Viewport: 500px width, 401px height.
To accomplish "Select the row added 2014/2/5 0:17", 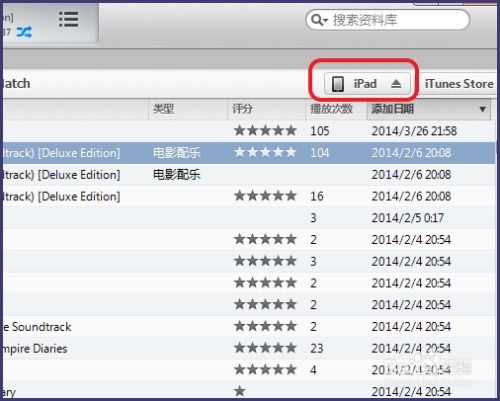I will pyautogui.click(x=248, y=218).
